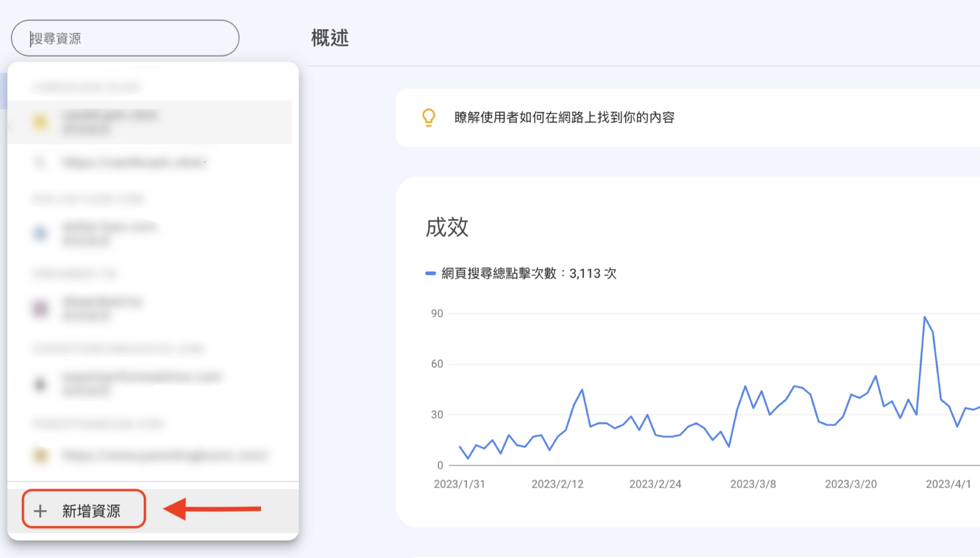Screen dimensions: 980x558
Task: Click the blue legend swatch for total clicks
Action: [x=431, y=274]
